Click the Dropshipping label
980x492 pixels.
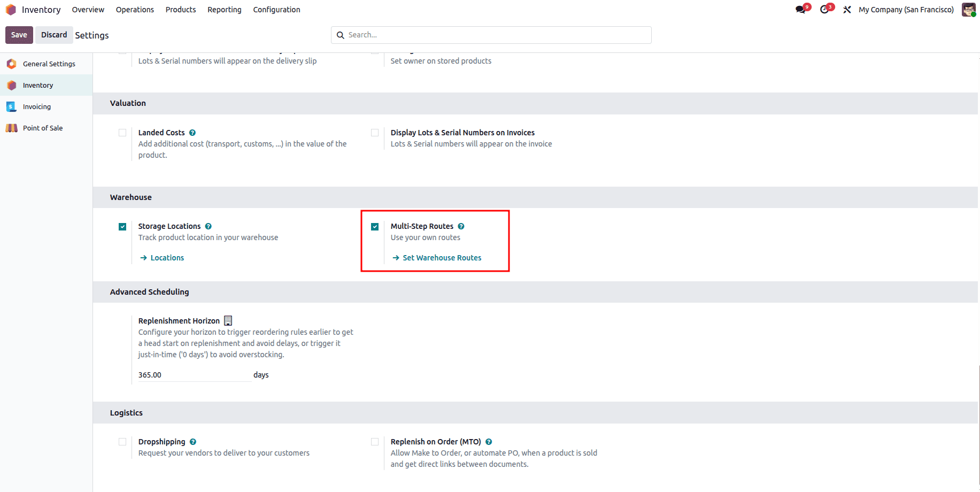tap(161, 442)
